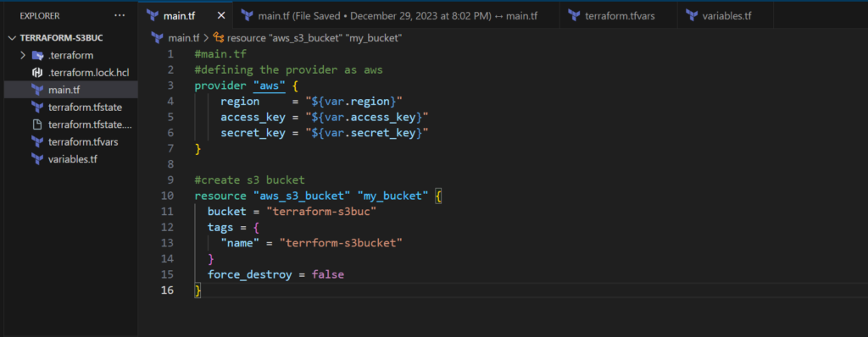Open variables.tf from the file tree
The image size is (868, 337).
point(71,159)
